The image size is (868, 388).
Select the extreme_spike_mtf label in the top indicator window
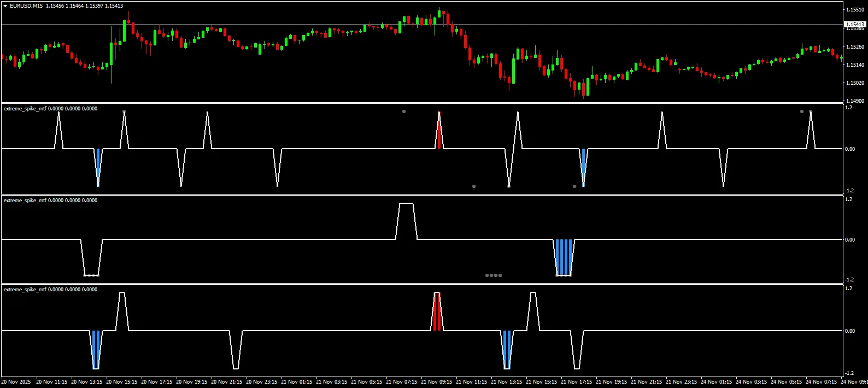pos(25,109)
